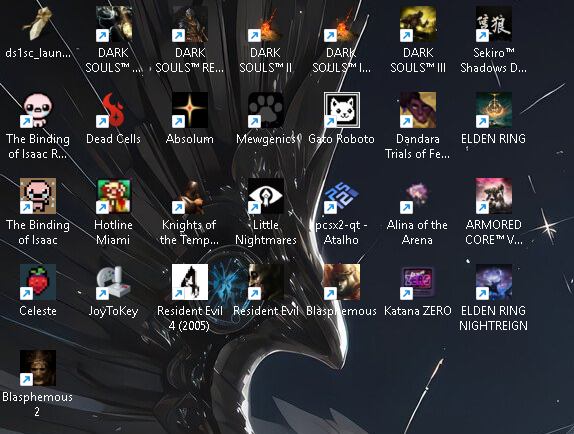
Task: Select the Blasphemous 2 shortcut icon
Action: tap(38, 368)
